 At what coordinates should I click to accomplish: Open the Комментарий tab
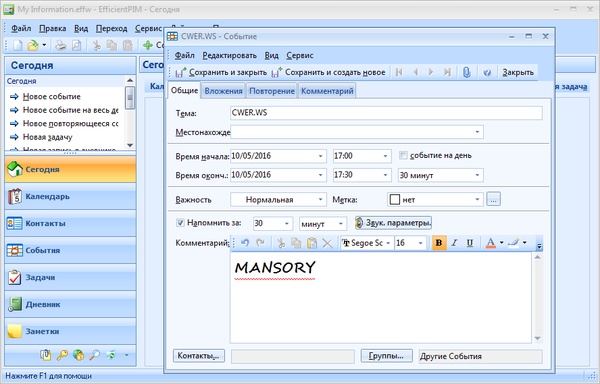327,91
